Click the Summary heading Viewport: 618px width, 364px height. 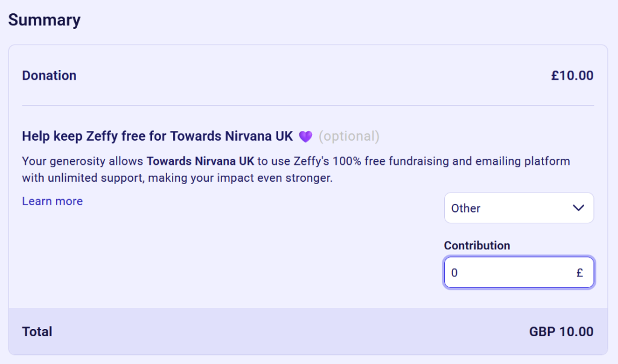[44, 20]
